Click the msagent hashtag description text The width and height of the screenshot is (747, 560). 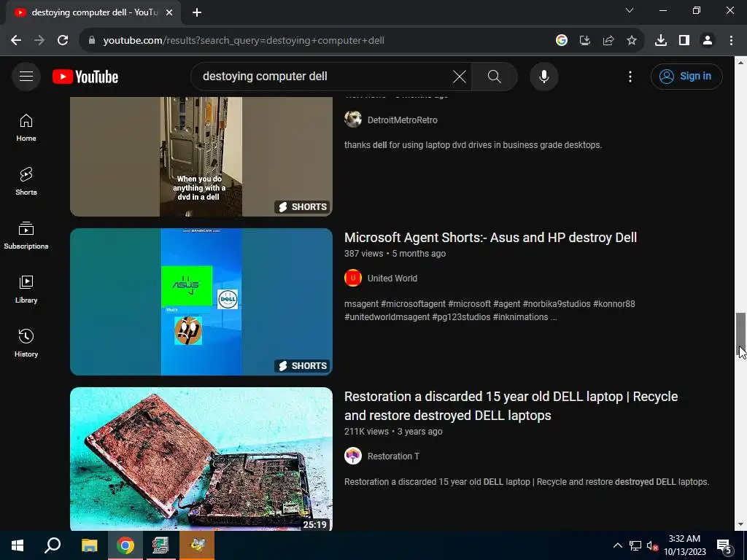[x=489, y=311]
